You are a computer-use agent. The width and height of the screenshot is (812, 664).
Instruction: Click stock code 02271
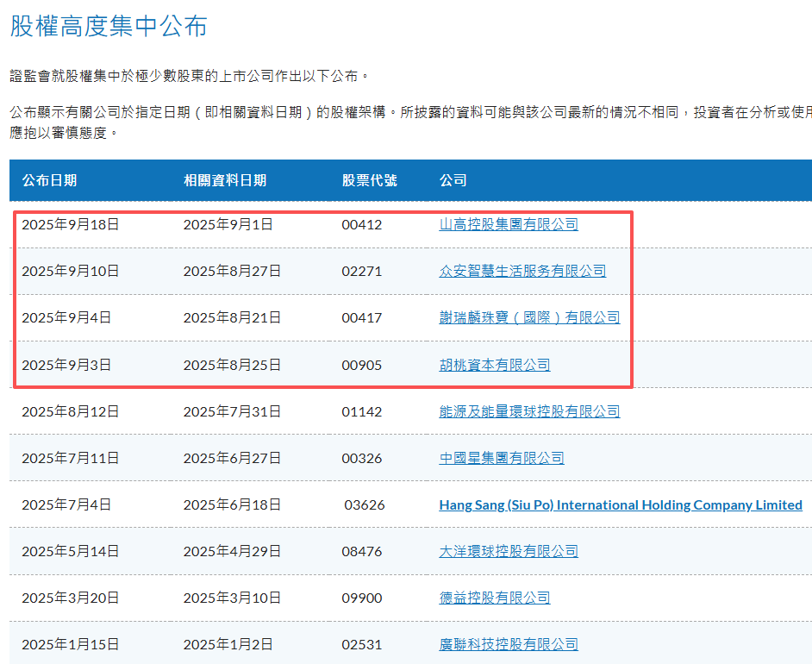pos(362,272)
